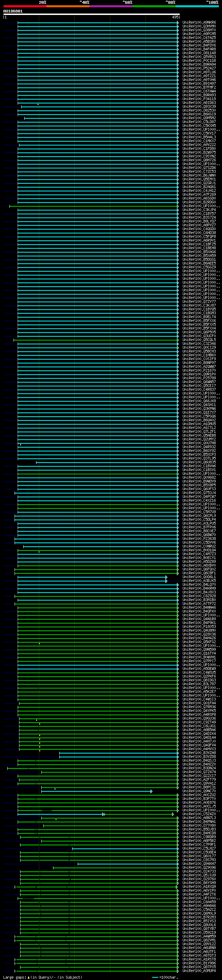Viewport: 222px width, 980px height.
Task: Select hit label UniRef100_A1RXQ9
Action: [199, 886]
